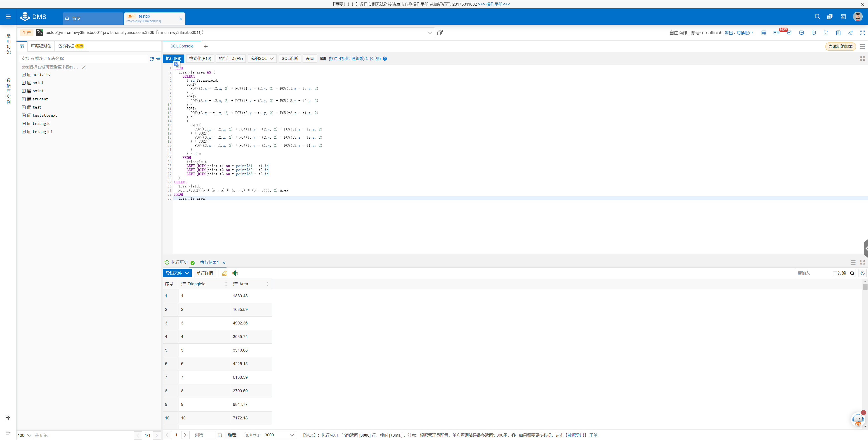868x440 pixels.
Task: Click the speaker icon in results toolbar
Action: (x=235, y=273)
